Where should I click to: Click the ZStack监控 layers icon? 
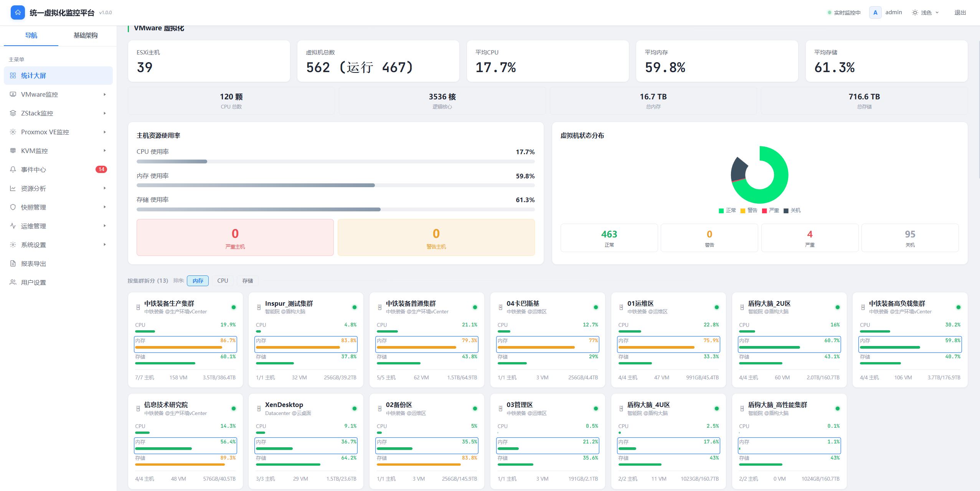click(x=13, y=113)
